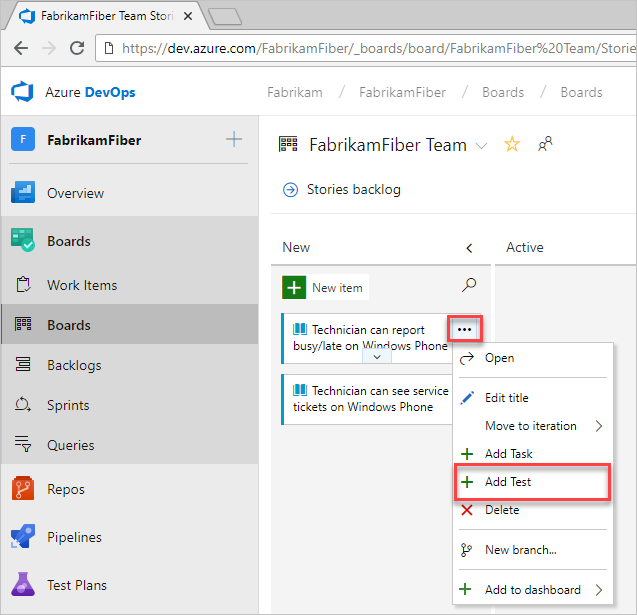Search the New column with magnifier icon
637x615 pixels.
coord(469,285)
